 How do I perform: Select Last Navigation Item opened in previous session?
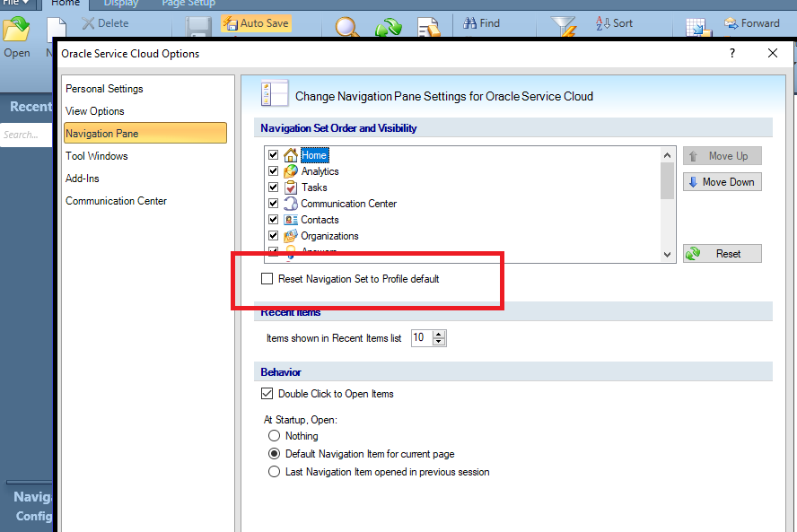coord(274,472)
